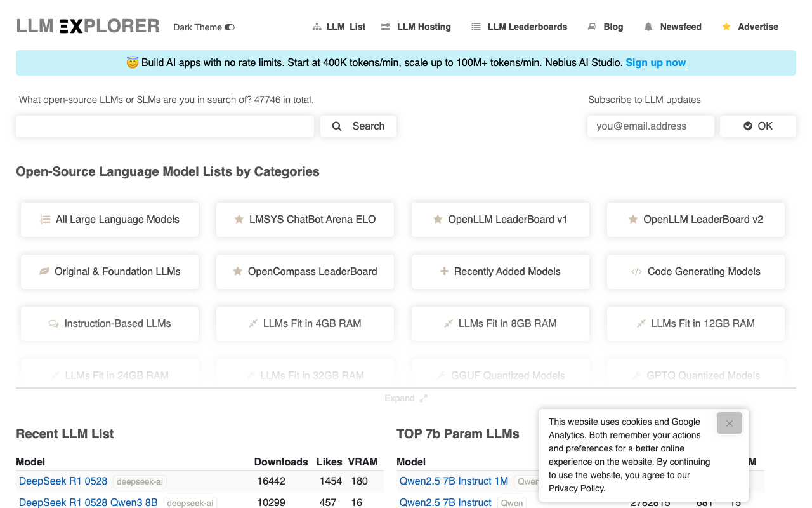The width and height of the screenshot is (812, 508).
Task: Open the LLM List menu
Action: (x=339, y=27)
